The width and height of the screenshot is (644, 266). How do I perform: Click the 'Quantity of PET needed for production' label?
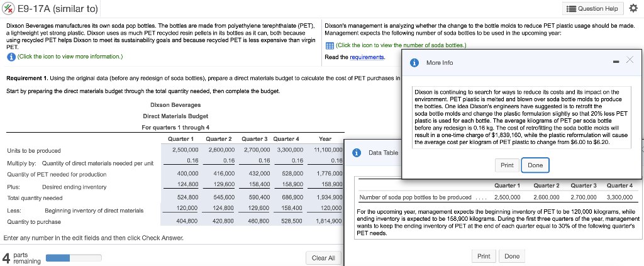(57, 175)
